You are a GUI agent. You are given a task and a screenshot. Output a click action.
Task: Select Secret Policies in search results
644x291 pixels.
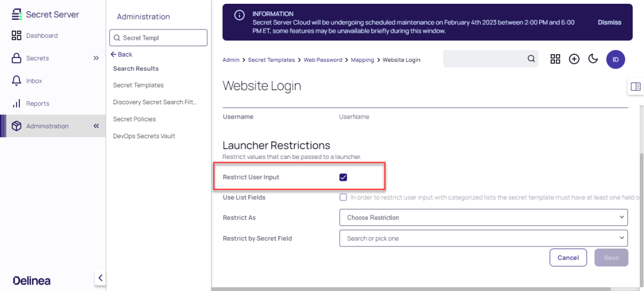tap(134, 119)
